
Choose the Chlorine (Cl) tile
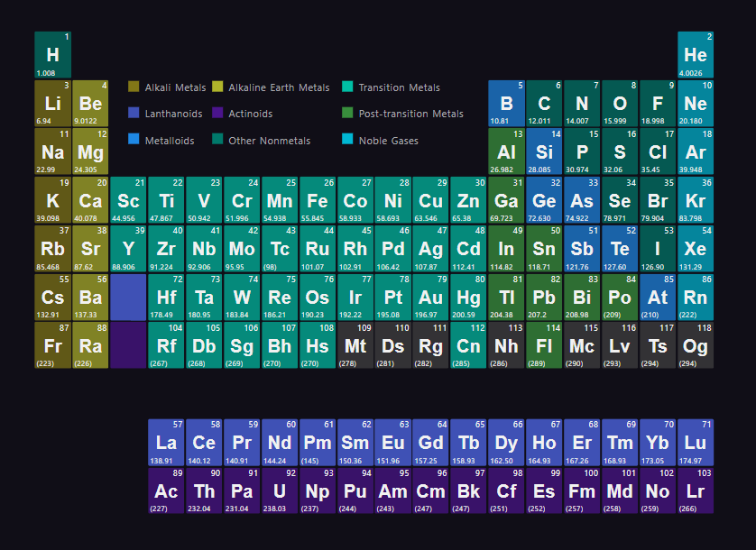(x=658, y=151)
